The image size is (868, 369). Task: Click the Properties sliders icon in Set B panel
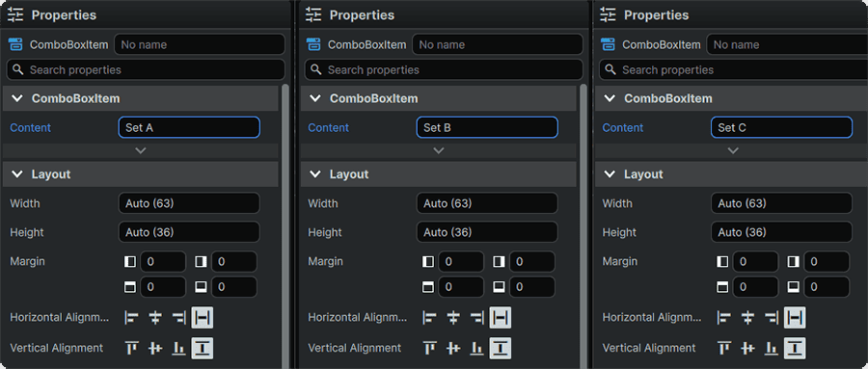(x=313, y=15)
